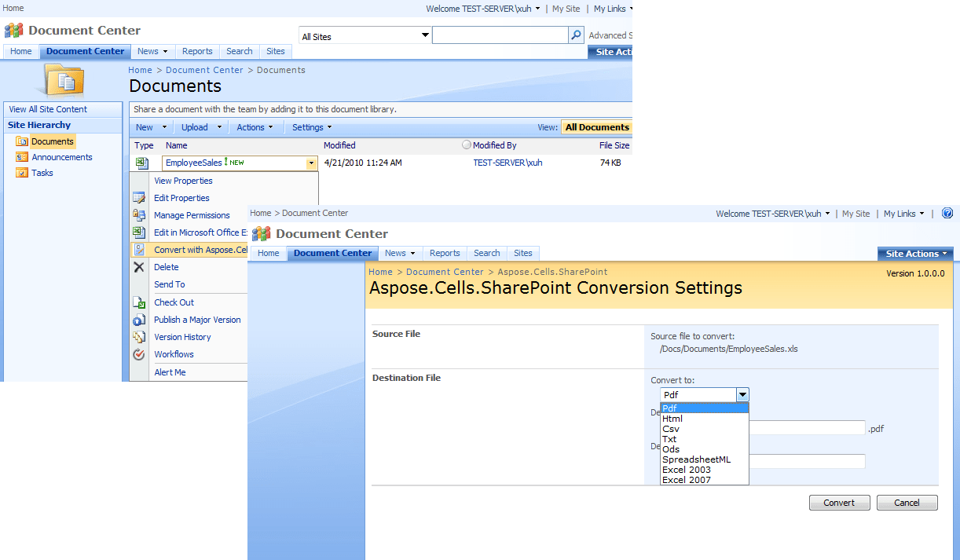Image resolution: width=960 pixels, height=560 pixels.
Task: Click the Workflows icon
Action: point(139,354)
